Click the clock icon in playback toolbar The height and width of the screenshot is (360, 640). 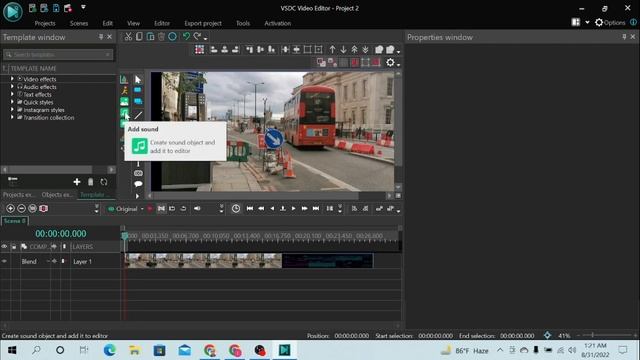tap(236, 209)
